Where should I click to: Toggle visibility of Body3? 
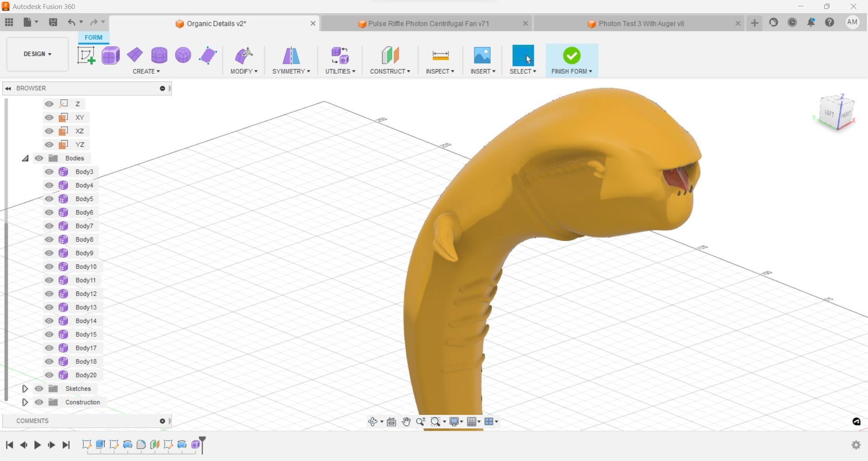49,172
